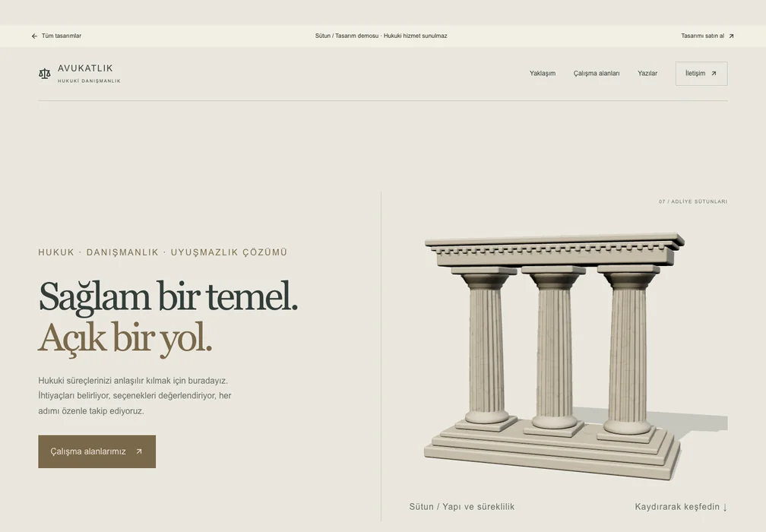Viewport: 766px width, 532px height.
Task: Open the Yazılar menu item
Action: [647, 73]
